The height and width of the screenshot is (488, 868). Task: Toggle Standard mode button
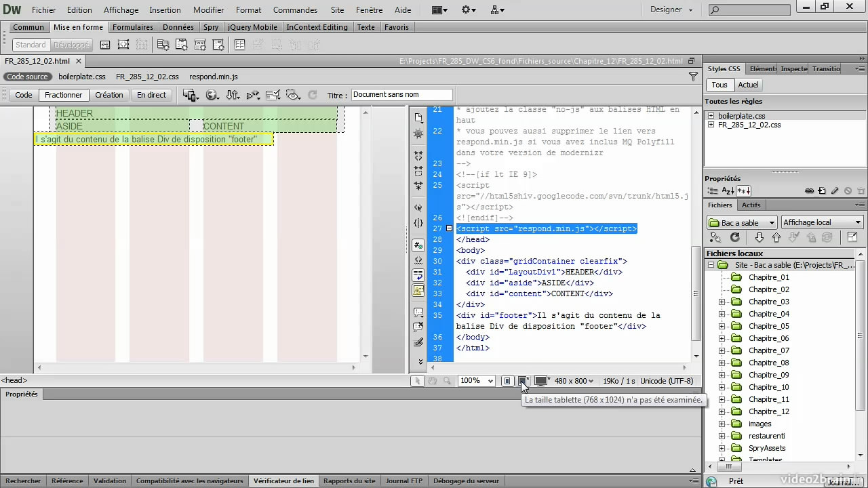point(31,45)
